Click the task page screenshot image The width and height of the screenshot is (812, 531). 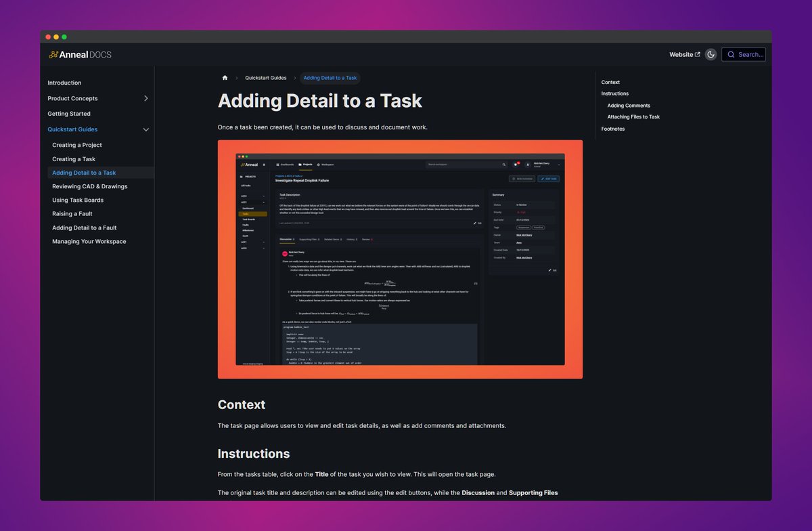[x=400, y=259]
